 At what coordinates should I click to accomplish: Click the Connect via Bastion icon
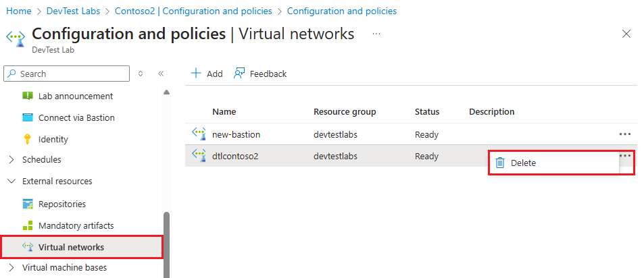28,117
